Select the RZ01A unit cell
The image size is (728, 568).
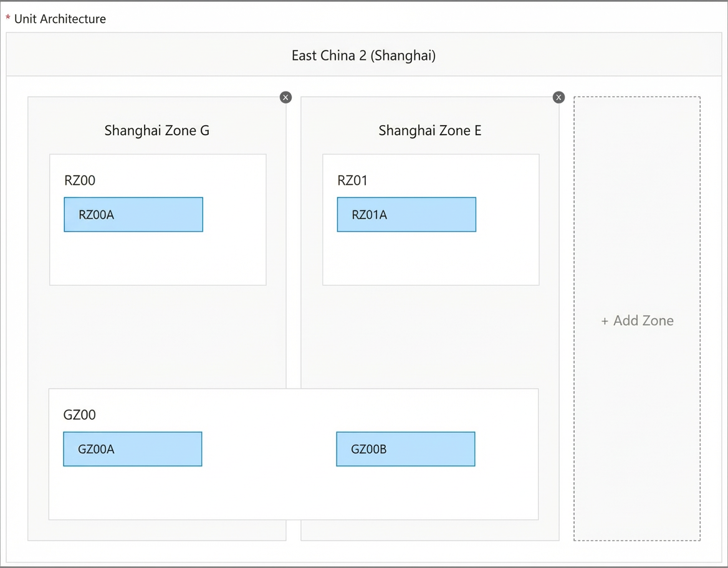click(x=407, y=214)
